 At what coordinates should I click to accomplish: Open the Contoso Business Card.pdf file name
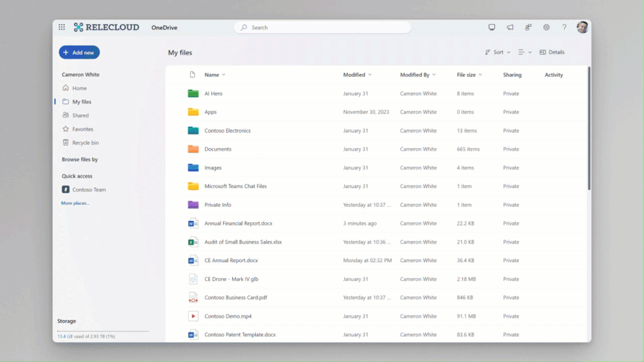point(236,298)
